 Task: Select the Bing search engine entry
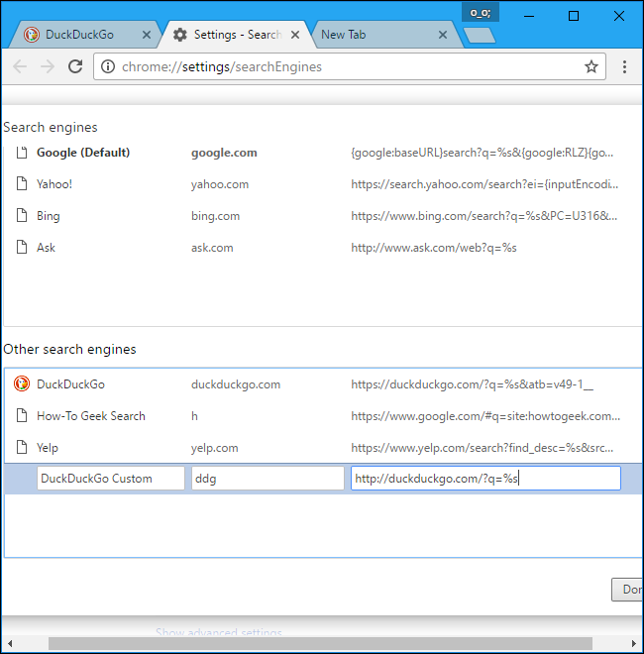[49, 216]
